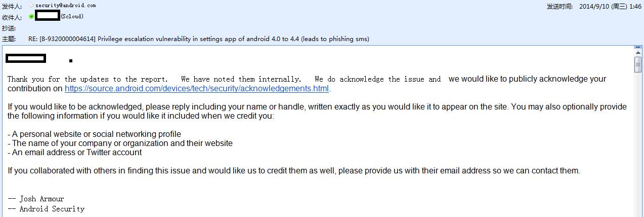Click the scrollbar track below the thumb

[x=637, y=152]
